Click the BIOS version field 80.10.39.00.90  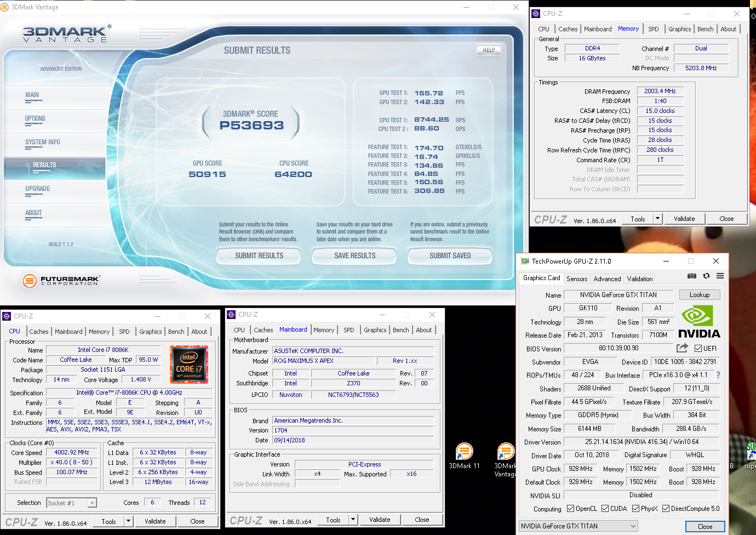[618, 348]
